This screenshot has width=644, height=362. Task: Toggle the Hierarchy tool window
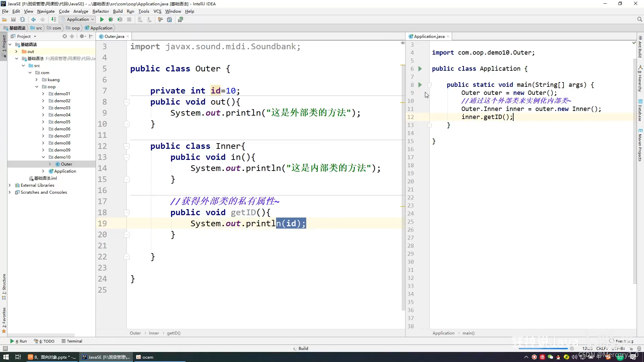(640, 79)
